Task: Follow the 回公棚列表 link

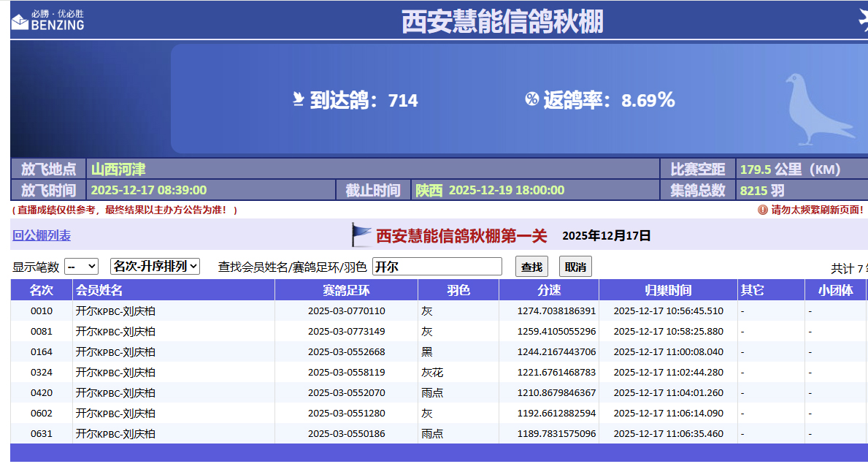Action: [x=42, y=236]
